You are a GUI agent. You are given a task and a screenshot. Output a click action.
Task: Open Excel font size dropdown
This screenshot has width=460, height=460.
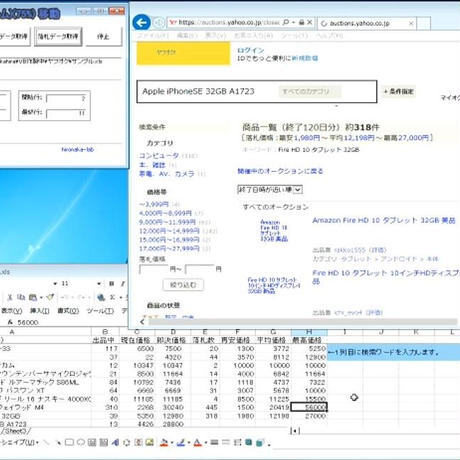click(99, 284)
